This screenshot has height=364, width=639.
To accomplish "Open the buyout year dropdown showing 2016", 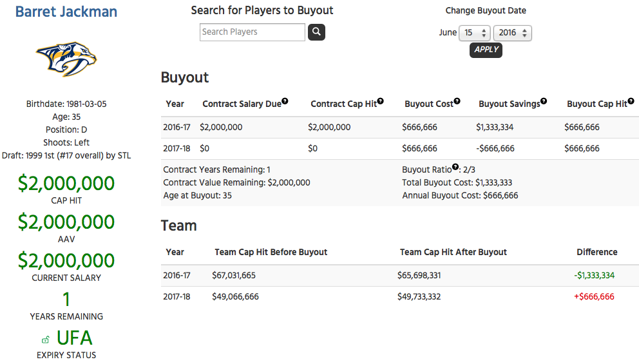I will click(512, 33).
